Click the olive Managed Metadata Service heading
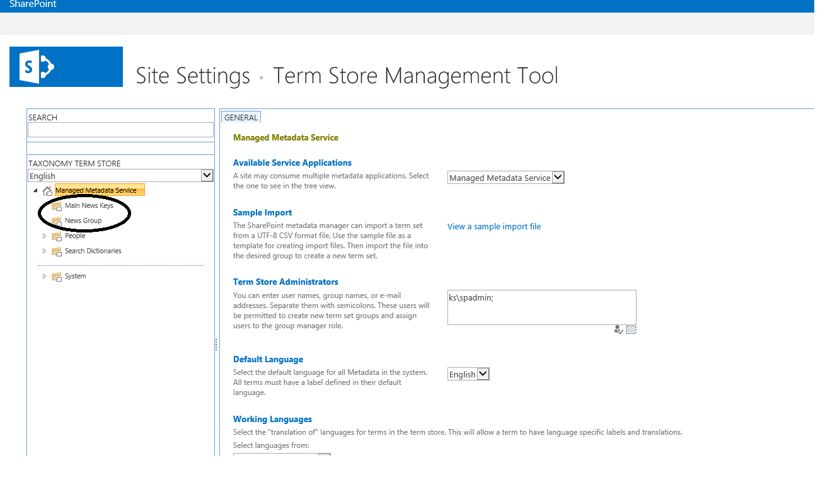Viewport: 830px width, 504px height. coord(285,138)
